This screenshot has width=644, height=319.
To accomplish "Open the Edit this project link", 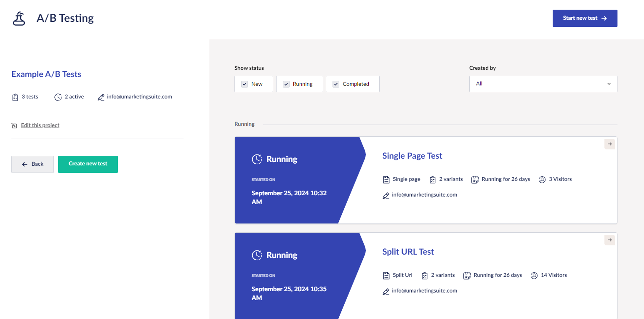I will coord(40,125).
